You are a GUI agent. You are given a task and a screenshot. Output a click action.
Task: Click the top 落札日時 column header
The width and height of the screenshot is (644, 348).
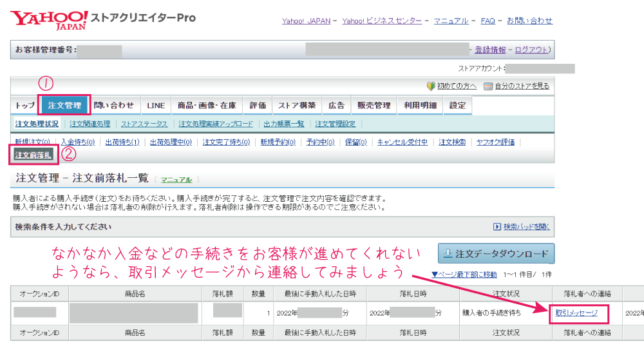pos(413,294)
